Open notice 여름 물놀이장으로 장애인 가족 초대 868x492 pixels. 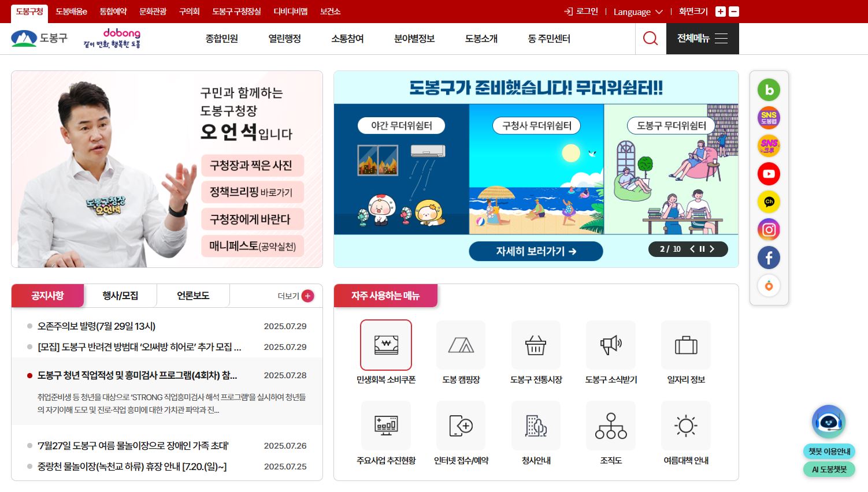click(x=133, y=446)
